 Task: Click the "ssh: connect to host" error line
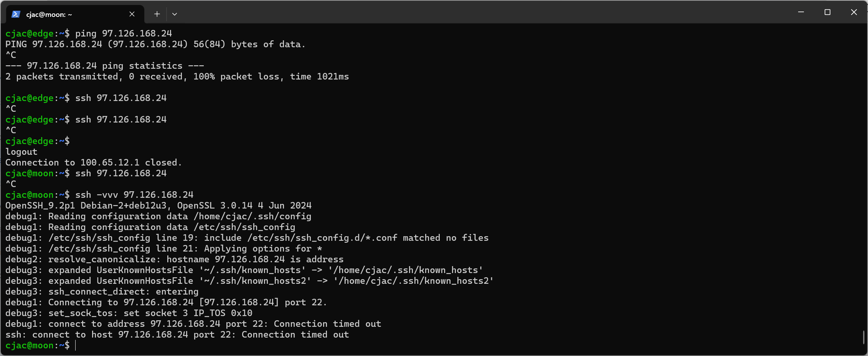[177, 334]
